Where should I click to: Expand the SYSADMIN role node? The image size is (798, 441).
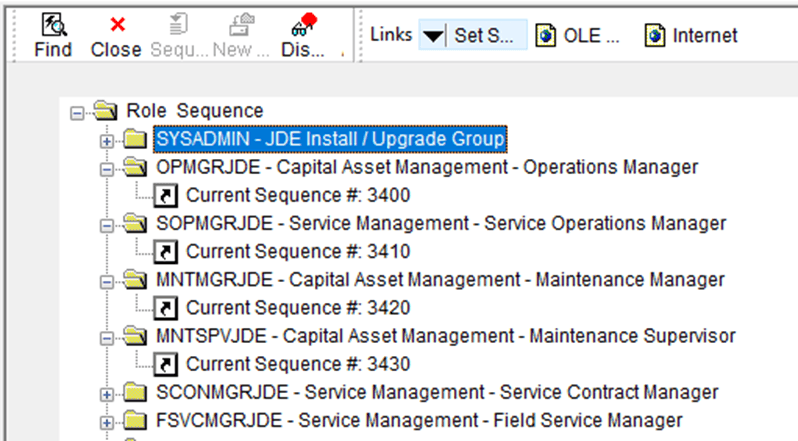(x=107, y=141)
